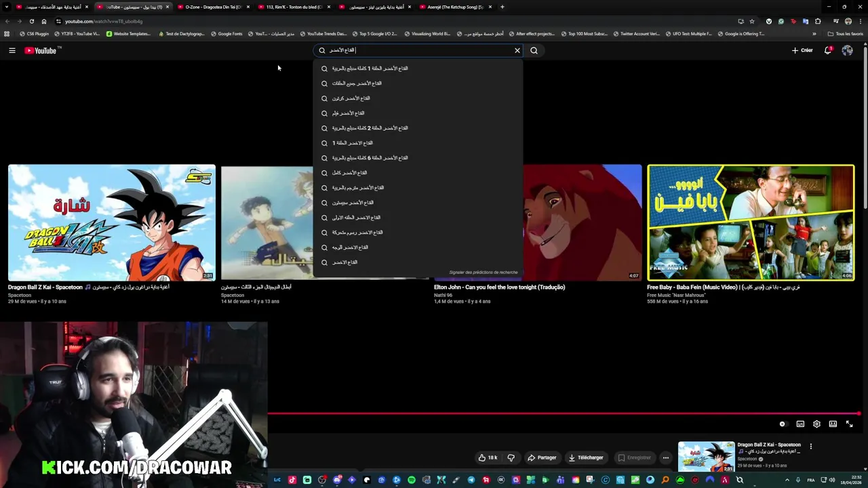
Task: Toggle theater mode in the player
Action: pyautogui.click(x=833, y=424)
